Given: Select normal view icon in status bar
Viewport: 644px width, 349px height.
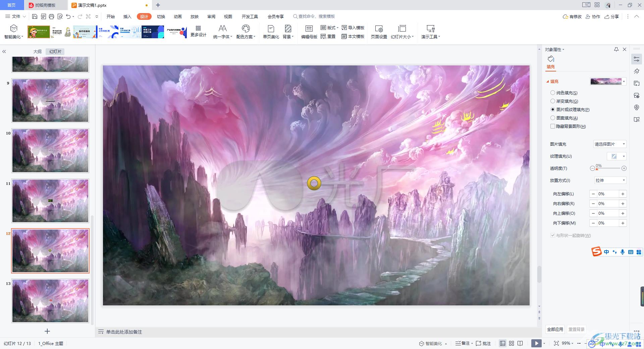Looking at the screenshot, I should pyautogui.click(x=502, y=343).
